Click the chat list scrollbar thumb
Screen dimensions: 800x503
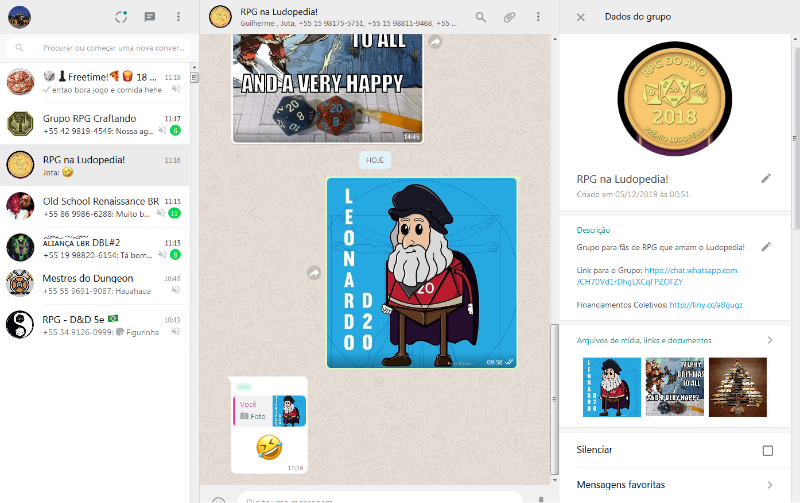[x=194, y=78]
